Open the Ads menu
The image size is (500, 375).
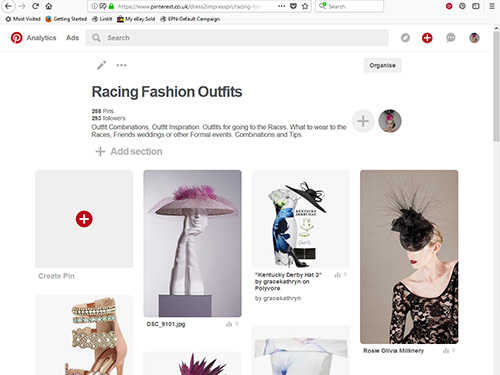72,38
